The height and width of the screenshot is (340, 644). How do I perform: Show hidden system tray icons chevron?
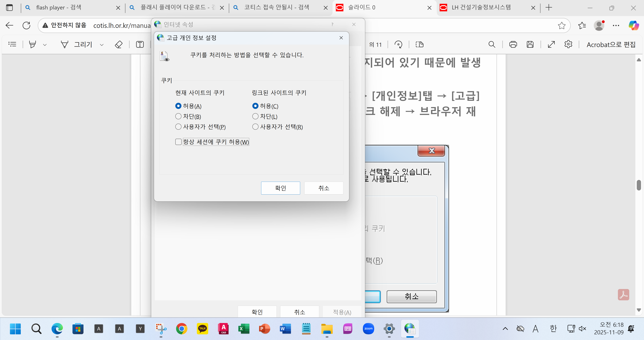click(x=505, y=329)
